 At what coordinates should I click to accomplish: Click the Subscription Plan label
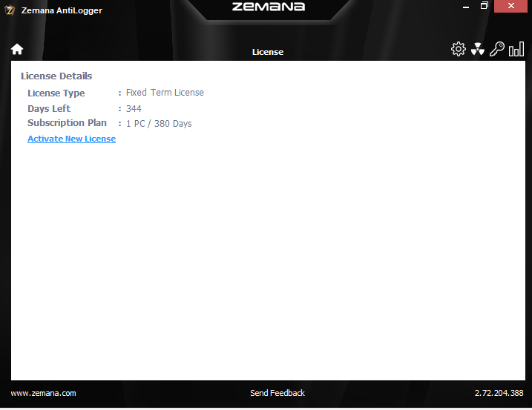67,123
